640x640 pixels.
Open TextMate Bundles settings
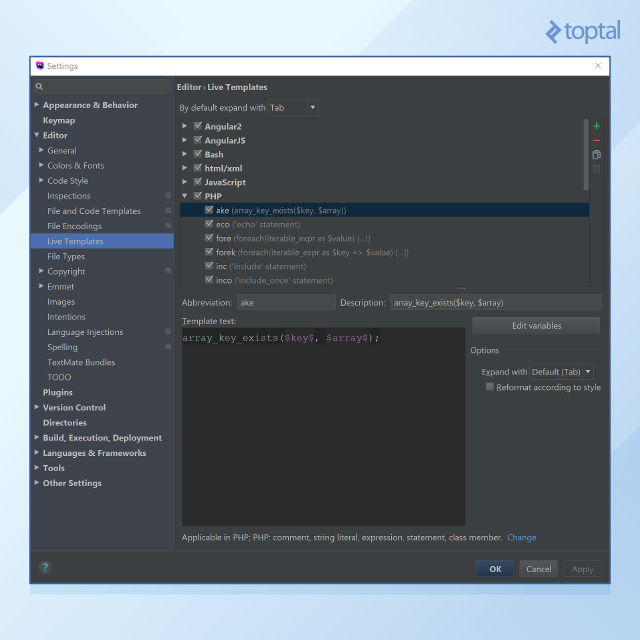(81, 362)
